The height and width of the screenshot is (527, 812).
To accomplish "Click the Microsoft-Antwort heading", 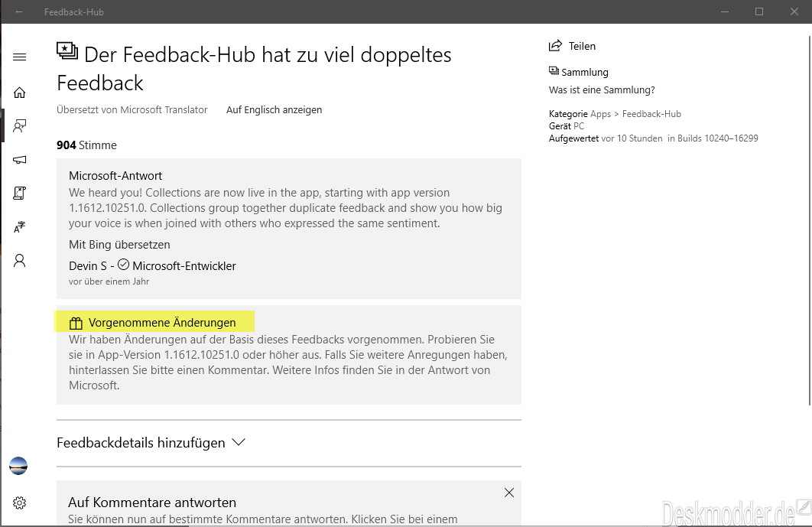I will (x=115, y=176).
